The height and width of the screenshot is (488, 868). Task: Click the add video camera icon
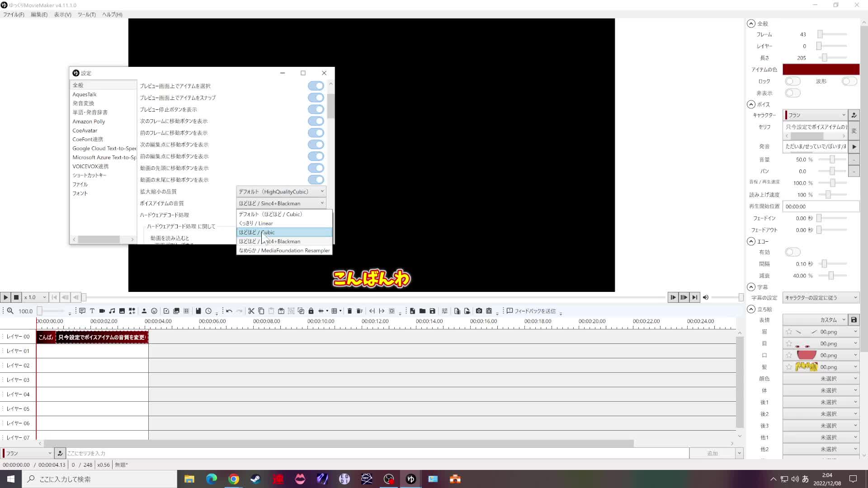(102, 311)
